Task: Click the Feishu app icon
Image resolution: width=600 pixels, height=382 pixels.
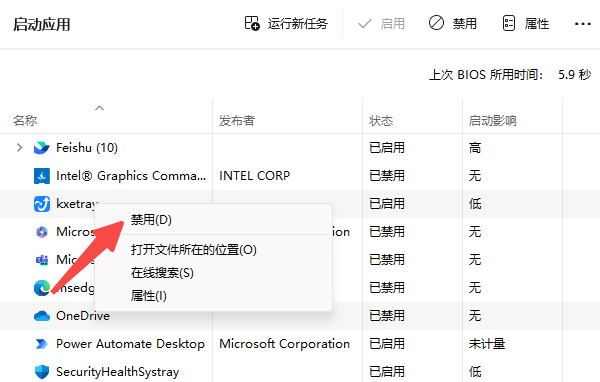Action: pyautogui.click(x=42, y=148)
